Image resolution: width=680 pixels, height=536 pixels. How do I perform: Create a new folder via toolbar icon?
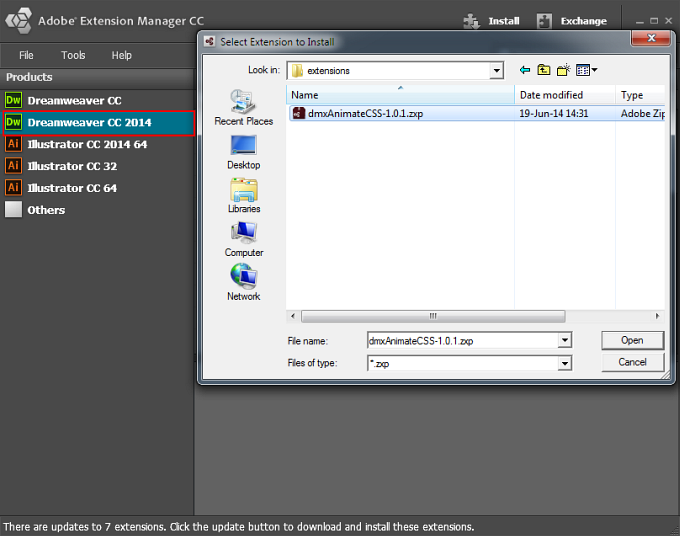coord(563,70)
